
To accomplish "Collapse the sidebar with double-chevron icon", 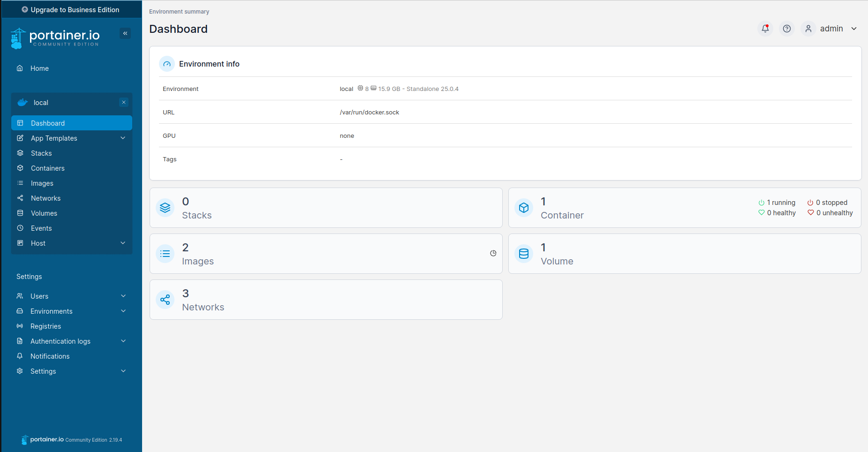I will coord(125,33).
